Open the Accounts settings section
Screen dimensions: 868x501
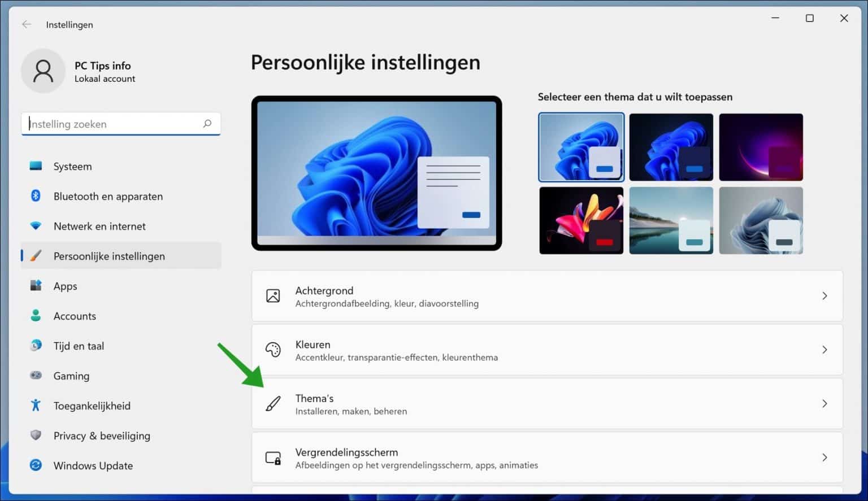click(x=75, y=316)
